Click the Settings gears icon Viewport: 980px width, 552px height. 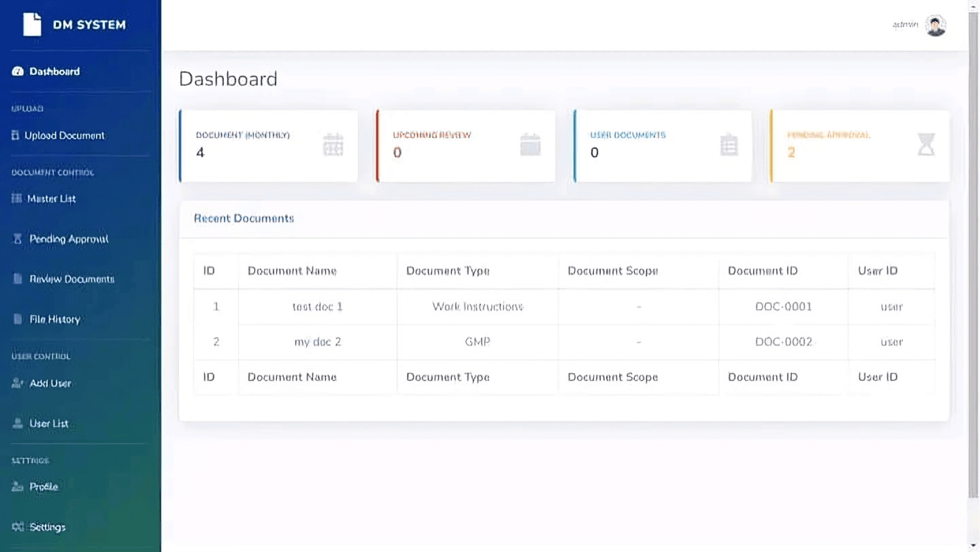click(x=18, y=527)
